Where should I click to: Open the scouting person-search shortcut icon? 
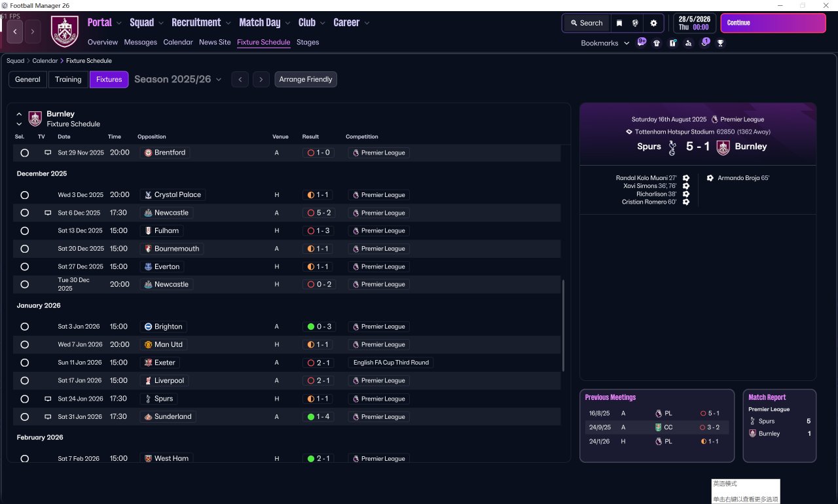pos(688,43)
